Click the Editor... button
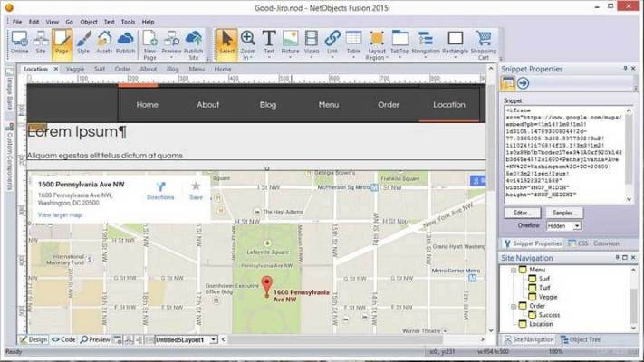This screenshot has width=644, height=362. pos(522,213)
